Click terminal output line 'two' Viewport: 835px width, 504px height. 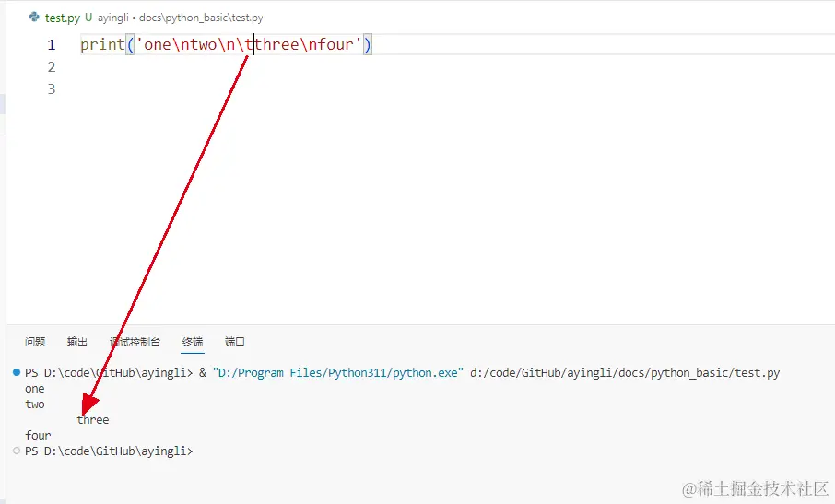coord(35,404)
